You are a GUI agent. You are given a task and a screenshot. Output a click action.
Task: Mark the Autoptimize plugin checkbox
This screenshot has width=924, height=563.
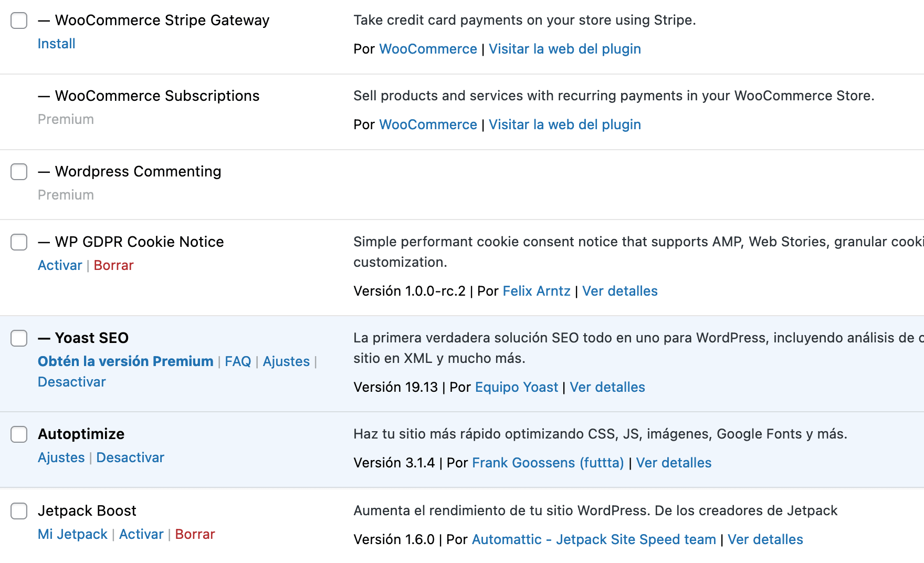click(x=19, y=434)
